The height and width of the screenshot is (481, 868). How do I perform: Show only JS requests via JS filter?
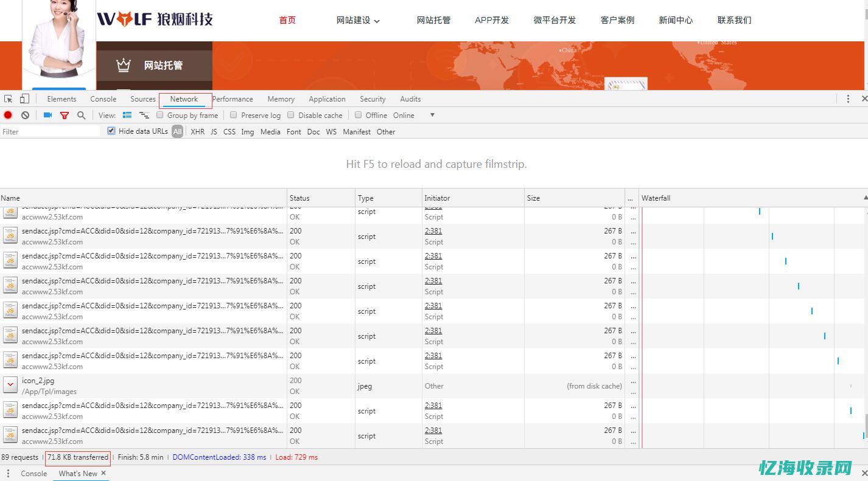pos(214,131)
